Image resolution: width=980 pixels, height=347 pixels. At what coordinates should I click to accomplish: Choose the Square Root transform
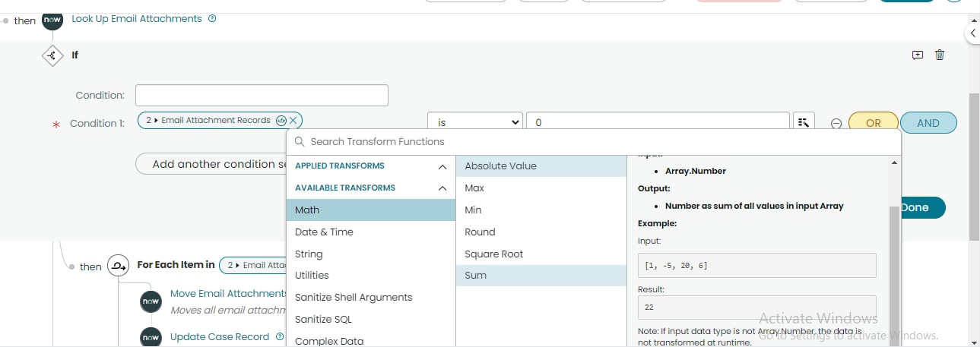coord(541,254)
